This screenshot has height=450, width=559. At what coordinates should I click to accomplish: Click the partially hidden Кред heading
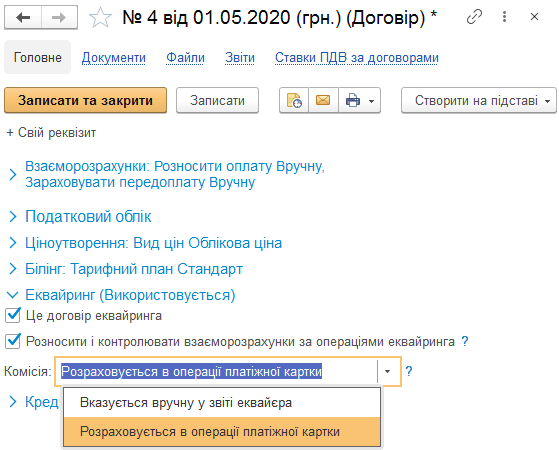(x=42, y=402)
